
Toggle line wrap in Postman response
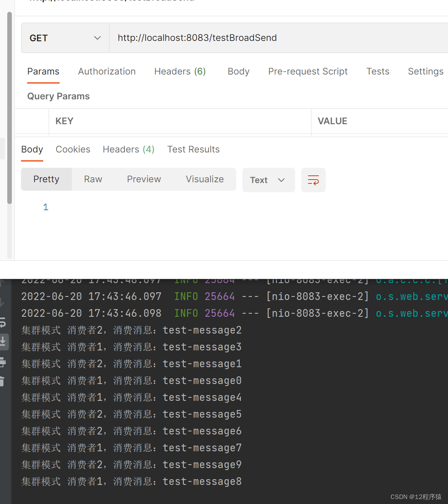[313, 180]
